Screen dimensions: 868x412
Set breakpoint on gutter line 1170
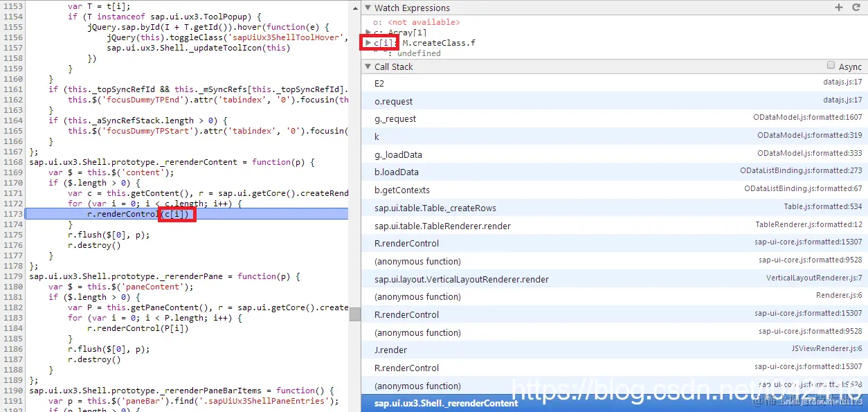pyautogui.click(x=12, y=183)
